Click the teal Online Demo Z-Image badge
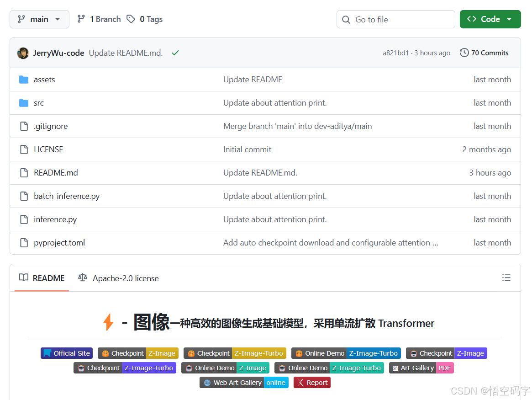 pos(225,368)
